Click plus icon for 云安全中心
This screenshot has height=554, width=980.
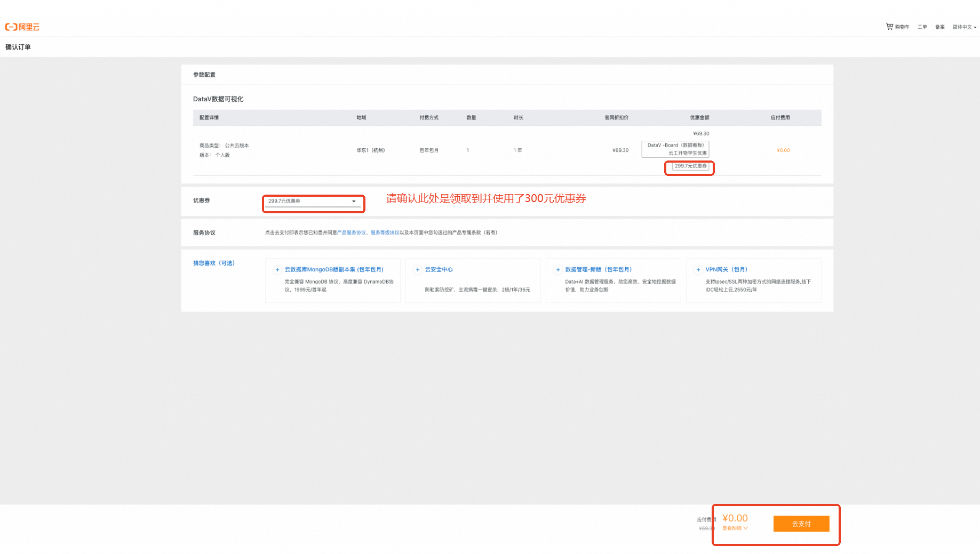418,270
